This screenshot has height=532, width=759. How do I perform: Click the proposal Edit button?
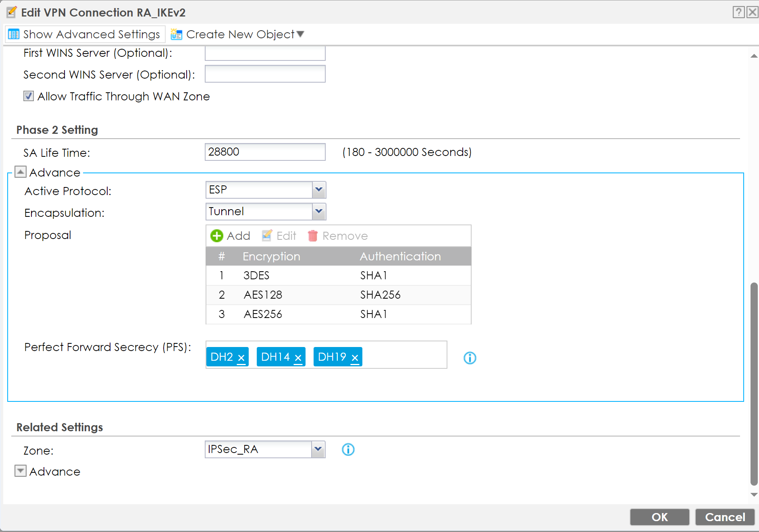pos(279,236)
